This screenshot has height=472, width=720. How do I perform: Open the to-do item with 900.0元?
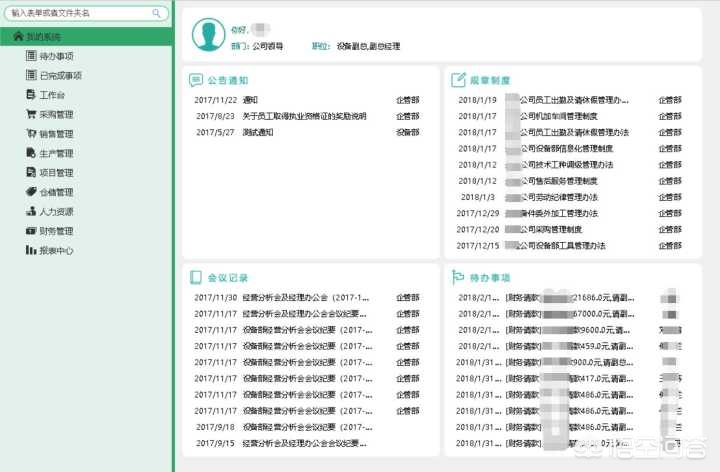pyautogui.click(x=569, y=362)
